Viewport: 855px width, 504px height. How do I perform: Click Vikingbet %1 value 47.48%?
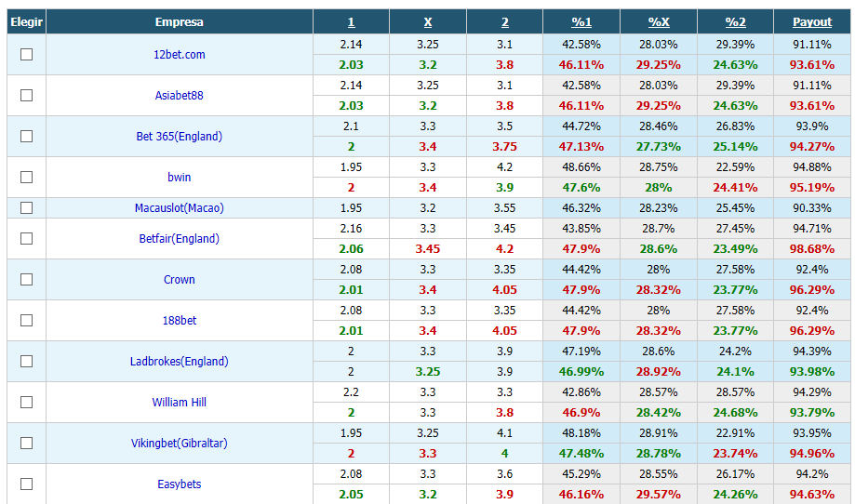(x=581, y=454)
